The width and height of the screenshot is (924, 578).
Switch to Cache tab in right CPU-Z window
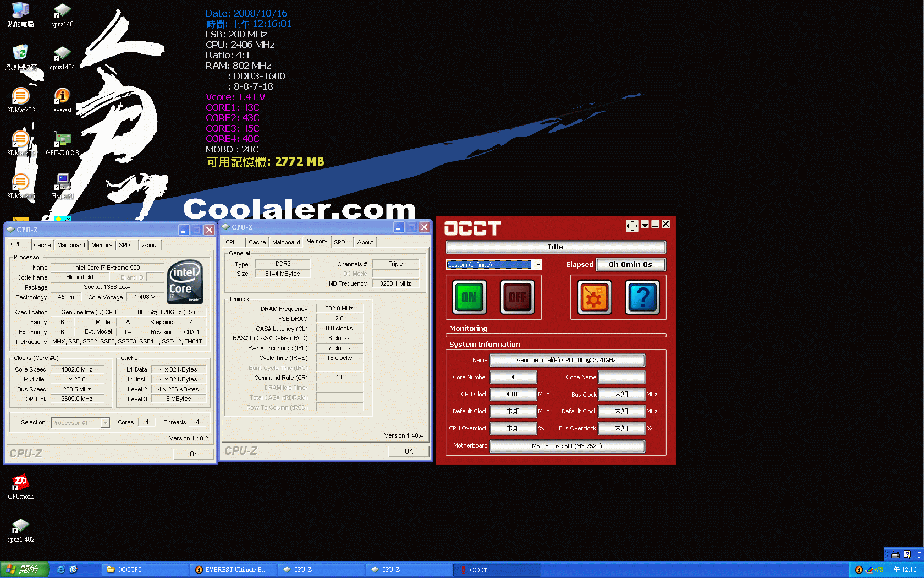(257, 242)
